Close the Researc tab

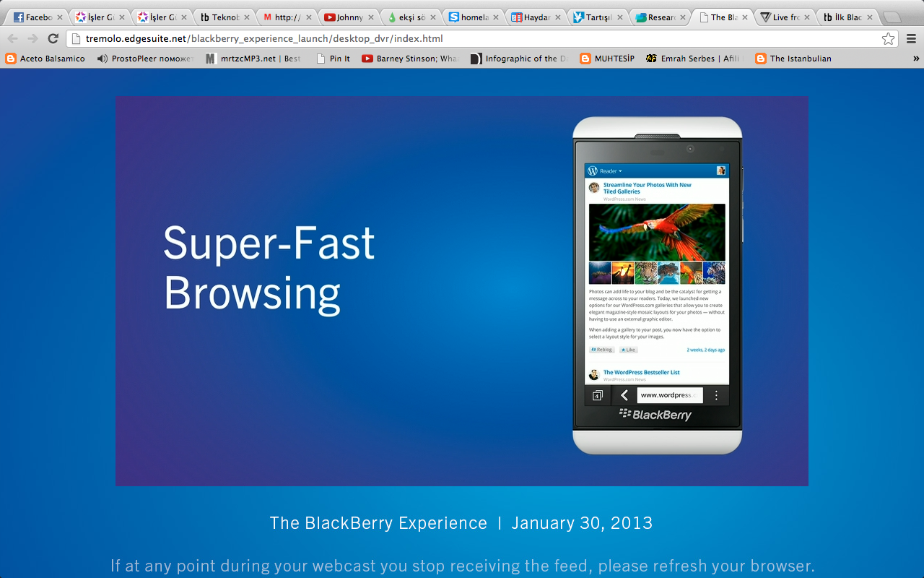682,17
